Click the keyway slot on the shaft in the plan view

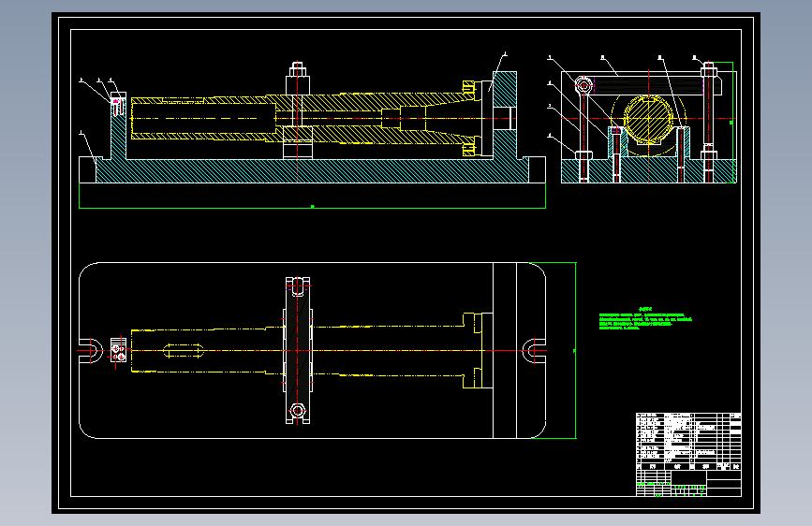pos(184,350)
